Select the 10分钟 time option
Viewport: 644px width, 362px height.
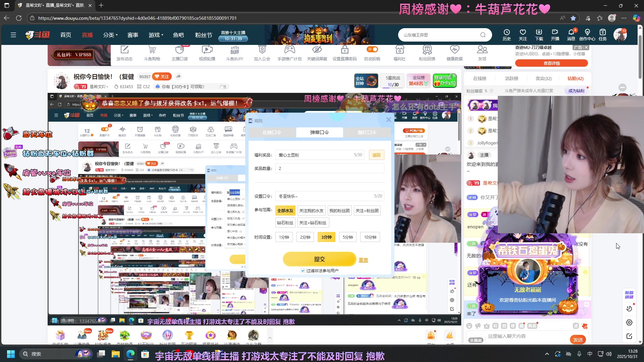click(370, 237)
